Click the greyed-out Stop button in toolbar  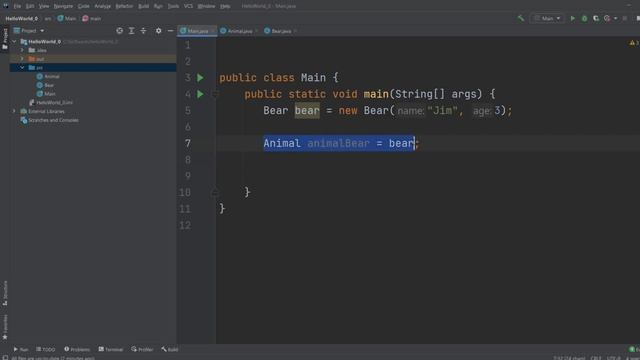624,18
